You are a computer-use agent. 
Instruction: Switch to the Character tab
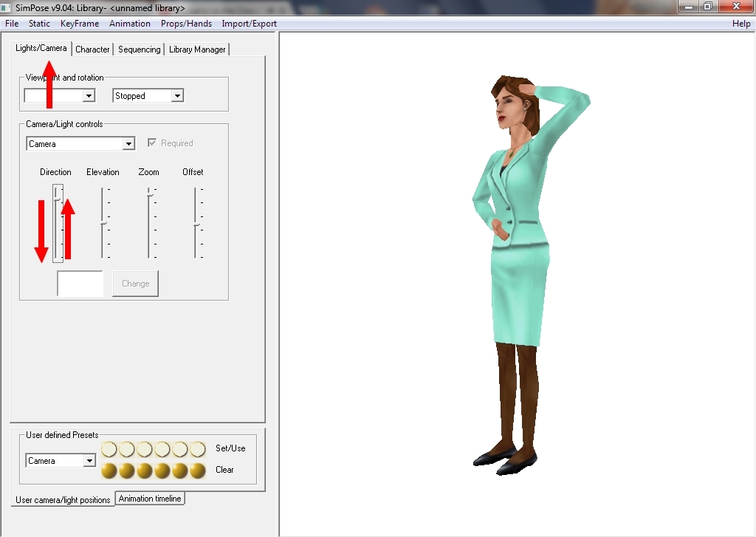coord(92,49)
